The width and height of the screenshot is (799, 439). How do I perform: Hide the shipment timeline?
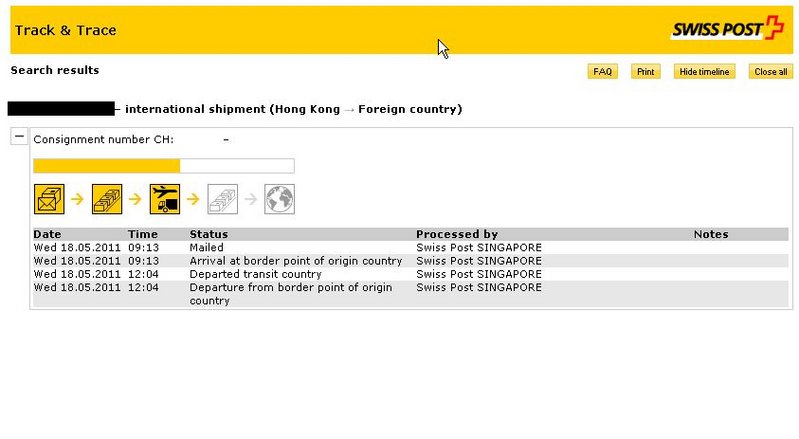point(704,72)
